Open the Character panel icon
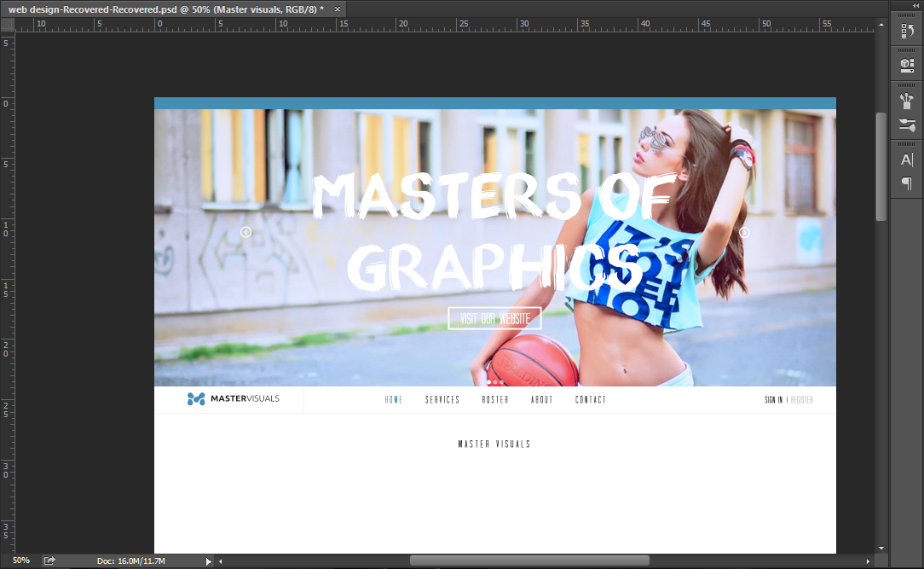This screenshot has width=924, height=569. click(x=907, y=160)
